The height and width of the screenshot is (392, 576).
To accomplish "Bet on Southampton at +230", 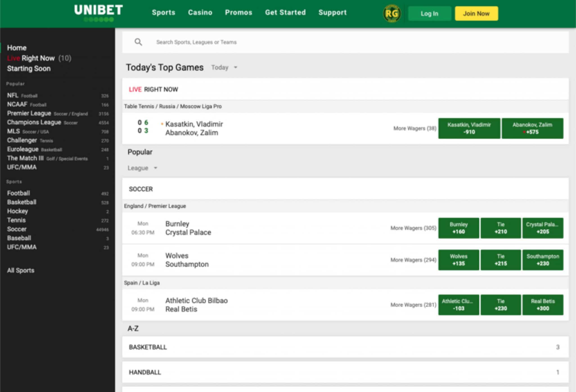I will (x=543, y=260).
